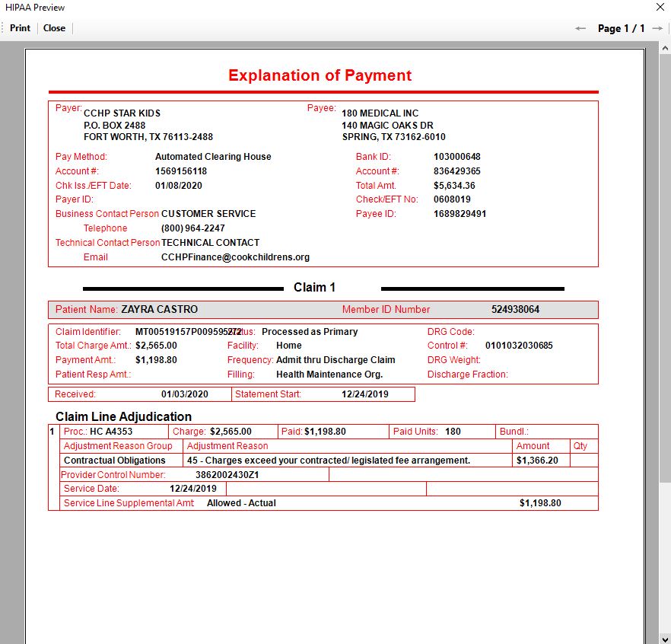
Task: Click filing Health Maintenance Org.
Action: tap(329, 375)
